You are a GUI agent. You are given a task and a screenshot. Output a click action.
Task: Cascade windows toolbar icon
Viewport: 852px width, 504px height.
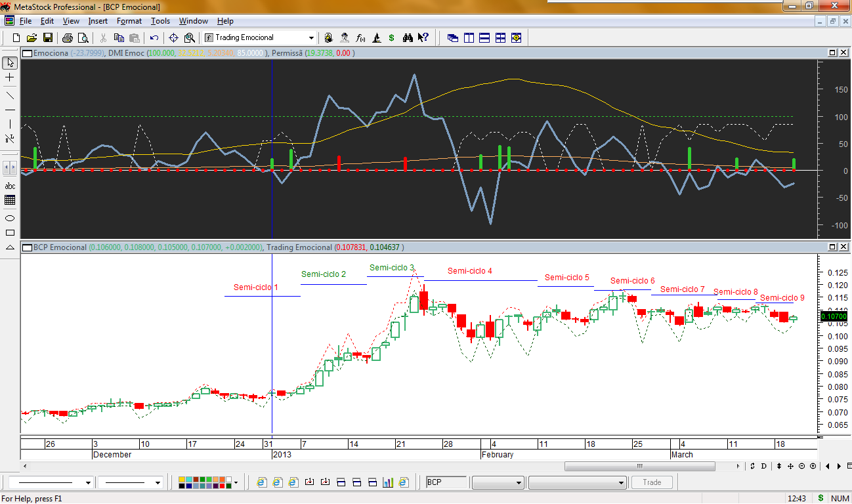(x=453, y=37)
